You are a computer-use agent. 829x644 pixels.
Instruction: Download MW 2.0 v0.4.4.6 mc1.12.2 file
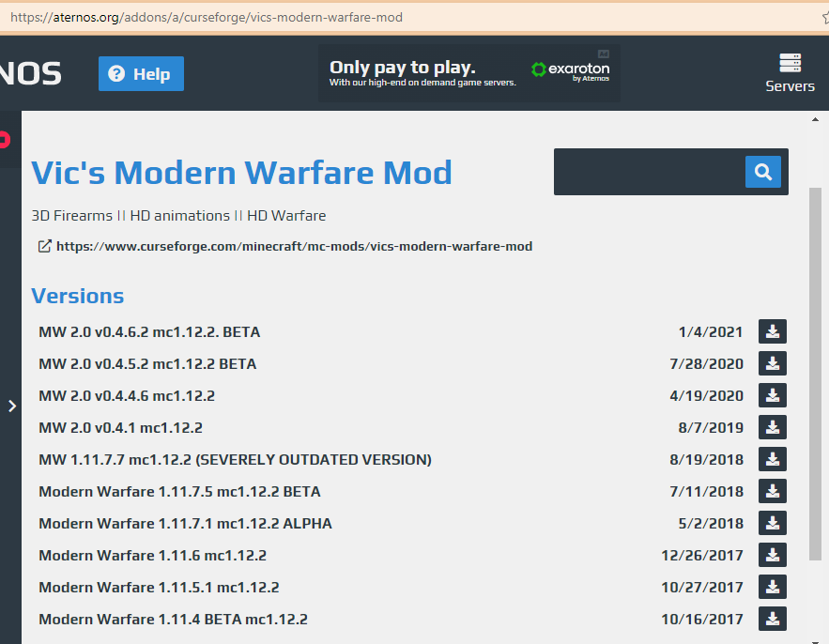tap(773, 395)
